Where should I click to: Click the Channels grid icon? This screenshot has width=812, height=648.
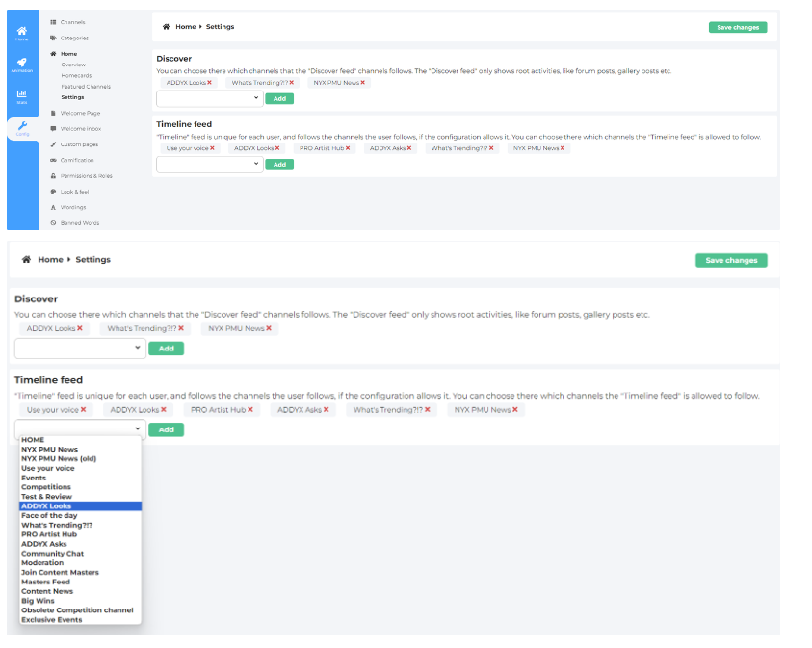[53, 22]
